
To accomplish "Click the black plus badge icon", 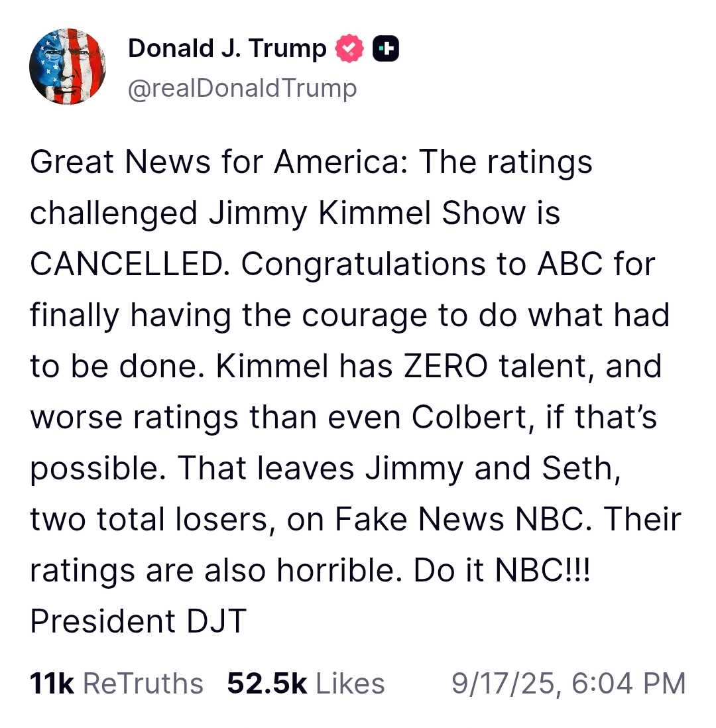I will (x=386, y=48).
